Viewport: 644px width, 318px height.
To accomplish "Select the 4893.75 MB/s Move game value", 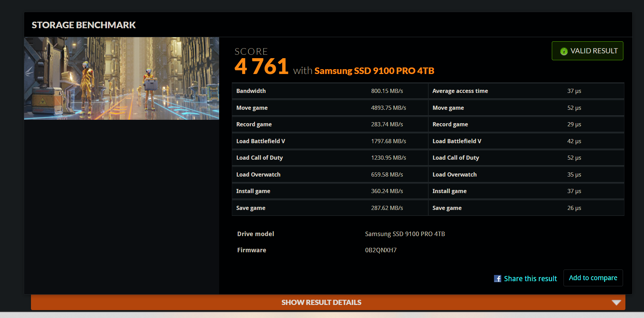I will 388,108.
